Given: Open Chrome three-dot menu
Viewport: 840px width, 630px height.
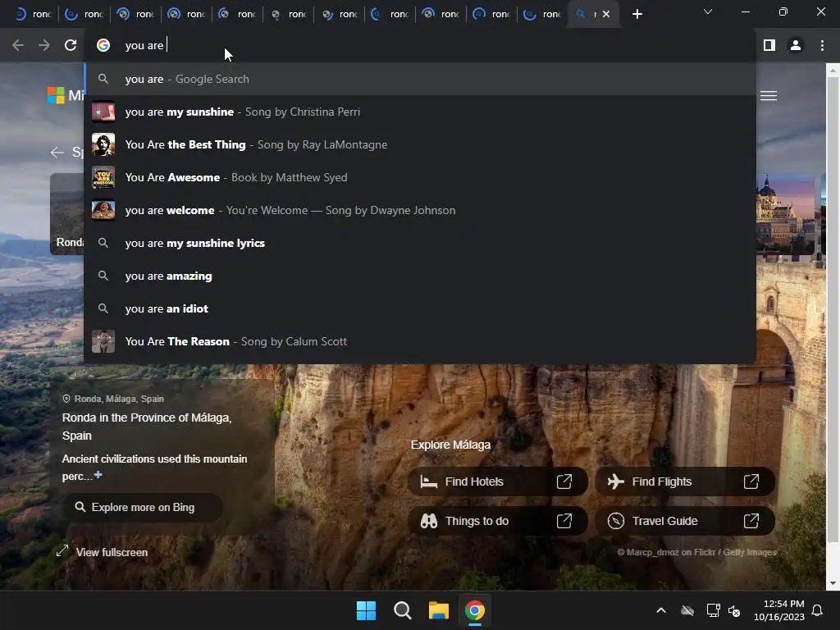Looking at the screenshot, I should [822, 46].
